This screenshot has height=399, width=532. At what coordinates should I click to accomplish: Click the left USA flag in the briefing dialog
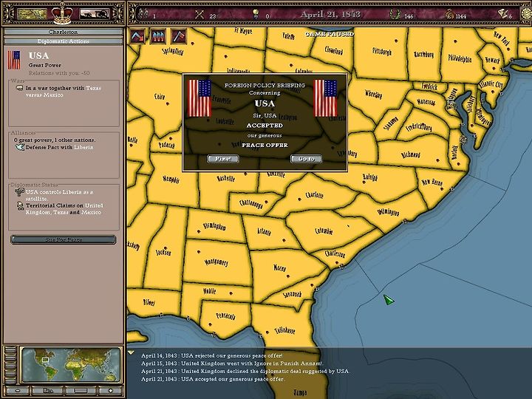tap(199, 98)
